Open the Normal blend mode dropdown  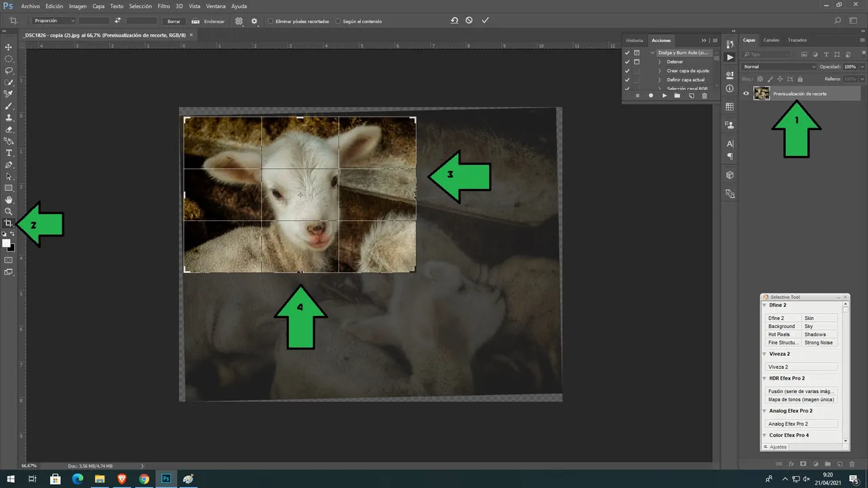780,66
